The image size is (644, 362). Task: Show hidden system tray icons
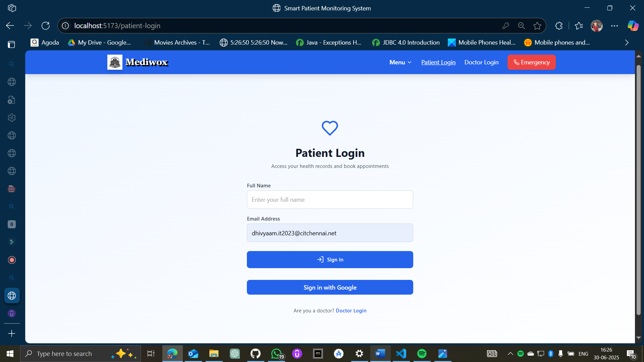(x=510, y=354)
